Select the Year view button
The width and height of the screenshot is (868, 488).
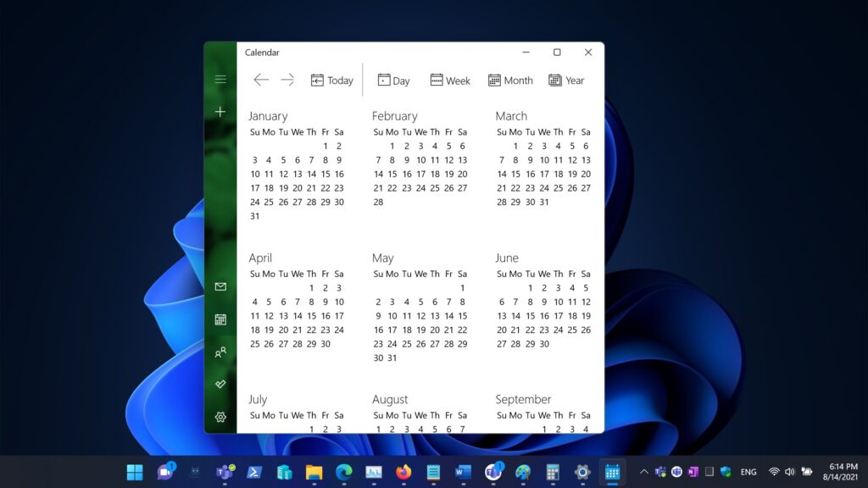[566, 80]
